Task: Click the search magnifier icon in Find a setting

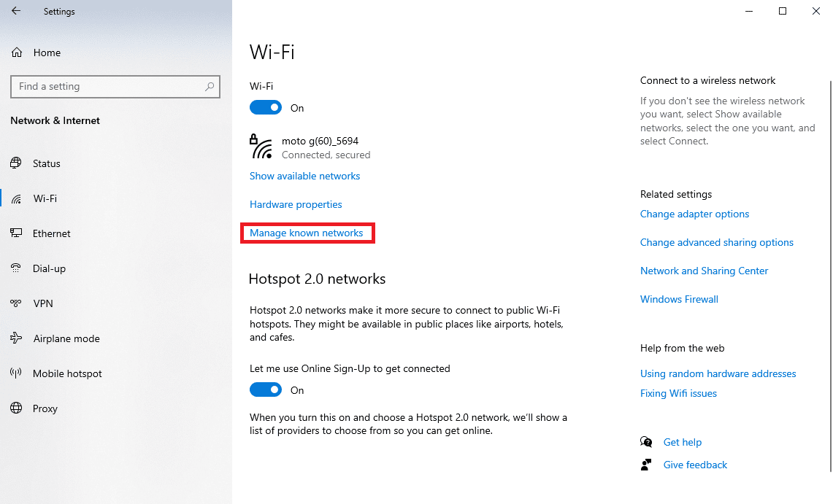Action: coord(210,87)
